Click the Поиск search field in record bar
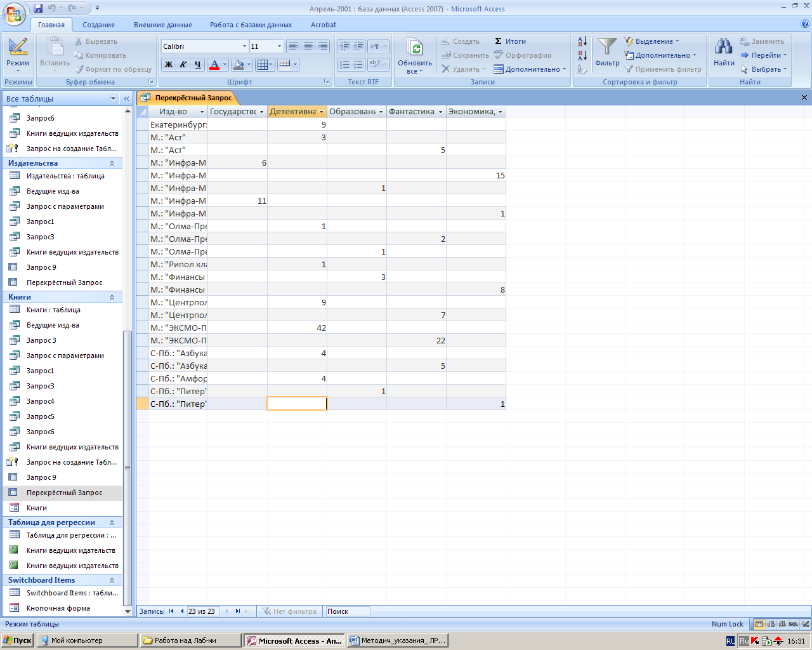 click(347, 611)
